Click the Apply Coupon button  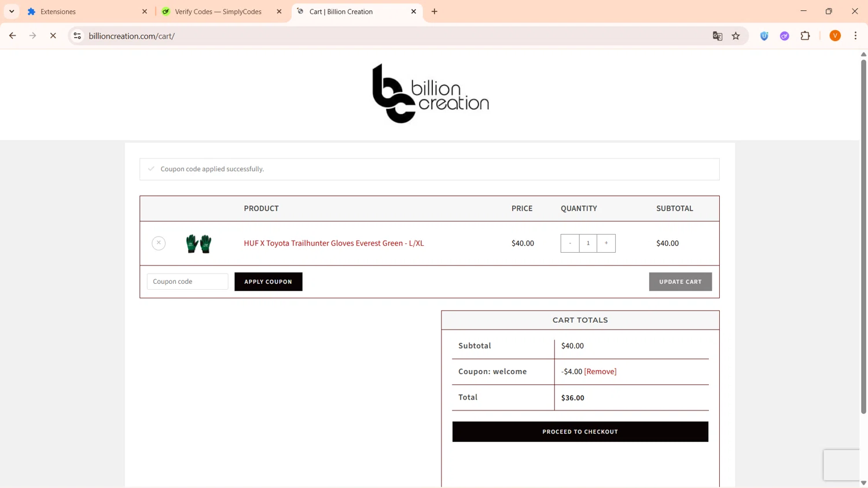tap(269, 282)
